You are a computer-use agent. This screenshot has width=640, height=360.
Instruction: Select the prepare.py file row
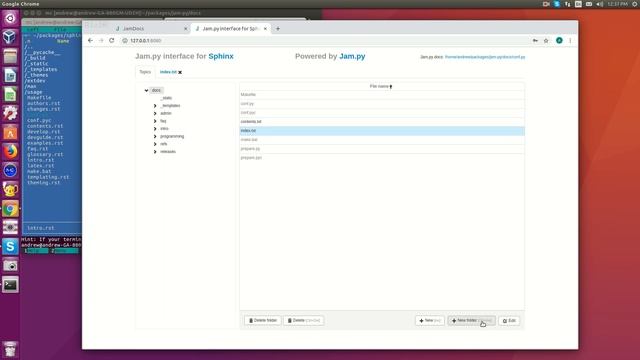(x=382, y=149)
